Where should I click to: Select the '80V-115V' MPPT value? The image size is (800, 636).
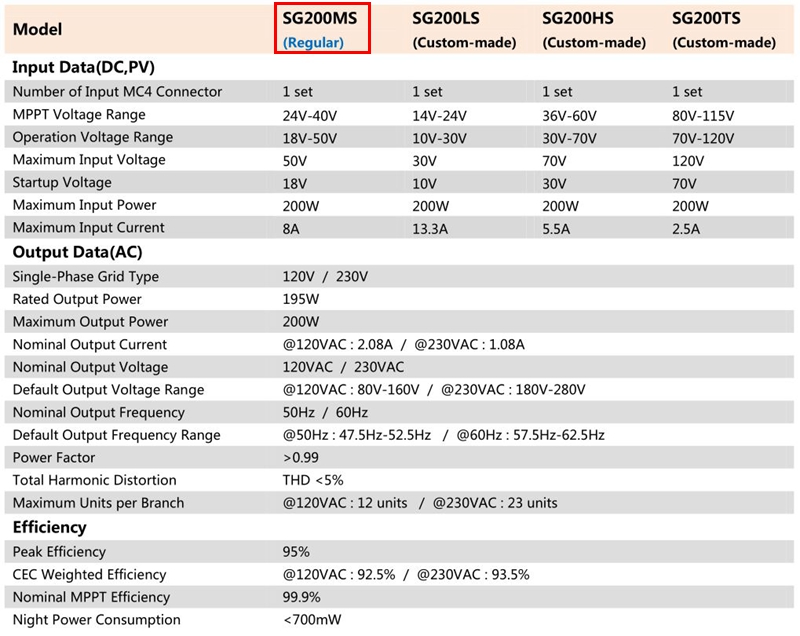703,116
